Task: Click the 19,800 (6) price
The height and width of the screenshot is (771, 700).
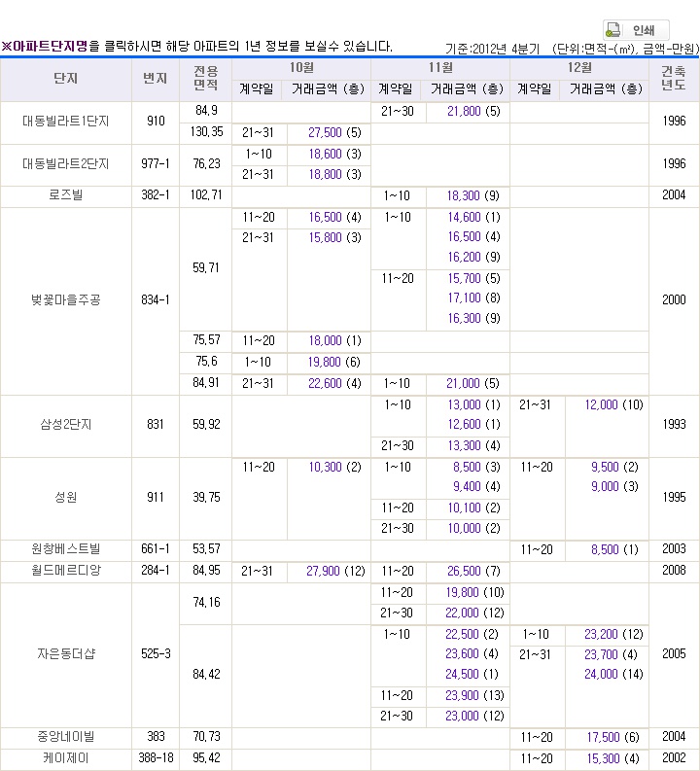Action: [x=334, y=363]
